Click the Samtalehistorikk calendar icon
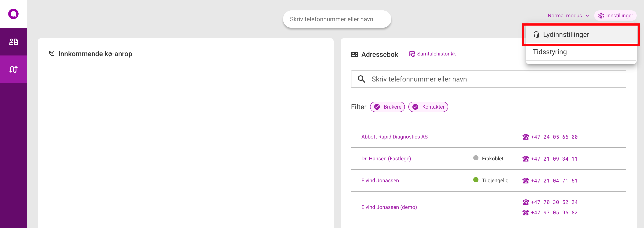The height and width of the screenshot is (228, 644). click(412, 54)
